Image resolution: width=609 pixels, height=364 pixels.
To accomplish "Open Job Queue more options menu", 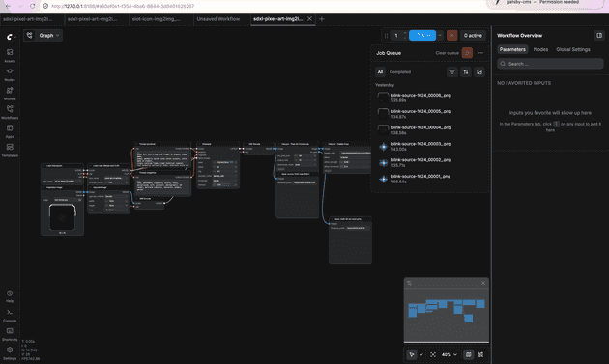I will point(480,53).
